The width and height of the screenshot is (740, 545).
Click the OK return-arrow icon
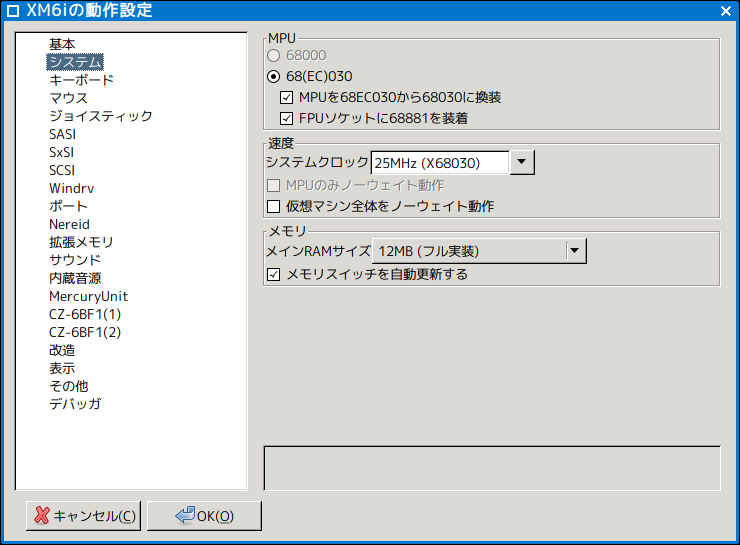point(185,515)
